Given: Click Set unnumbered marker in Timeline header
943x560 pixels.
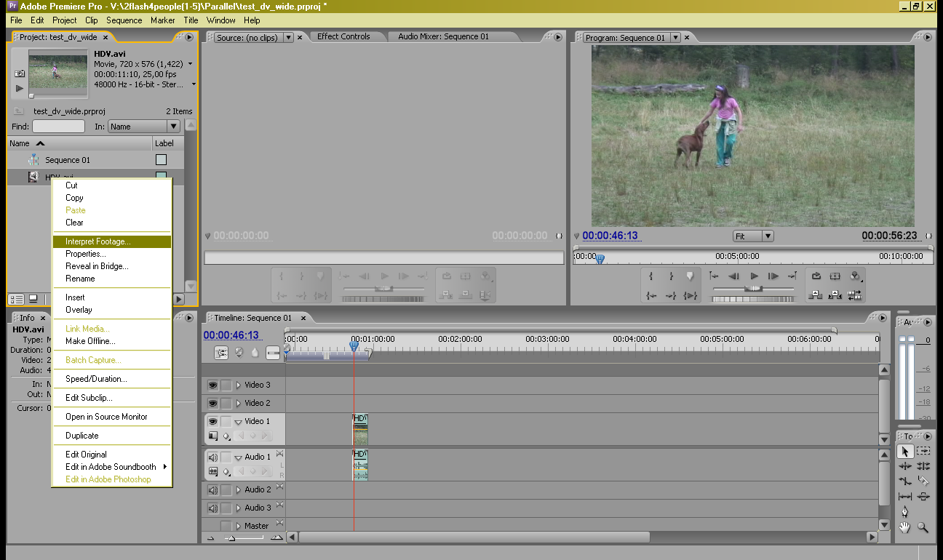Looking at the screenshot, I should click(255, 353).
